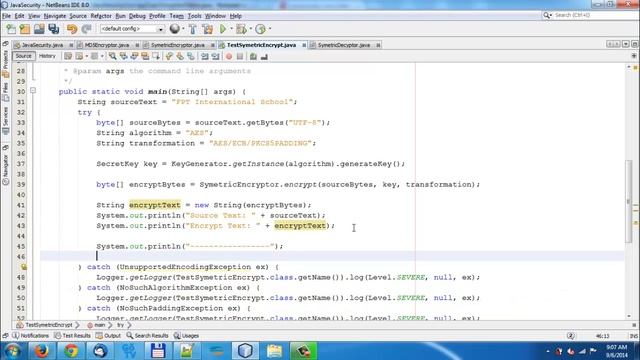Viewport: 640px width, 360px height.
Task: Click the Start Macro Recording red icon
Action: [229, 56]
